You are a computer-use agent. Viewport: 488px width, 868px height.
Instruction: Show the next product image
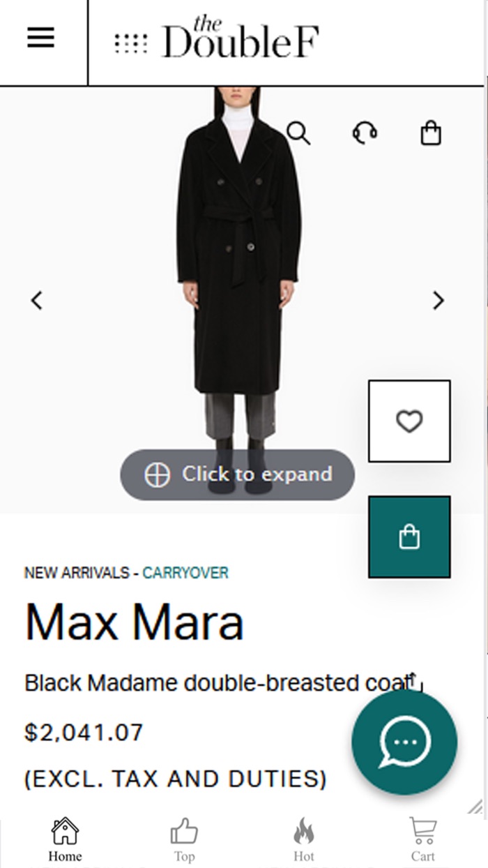click(438, 300)
